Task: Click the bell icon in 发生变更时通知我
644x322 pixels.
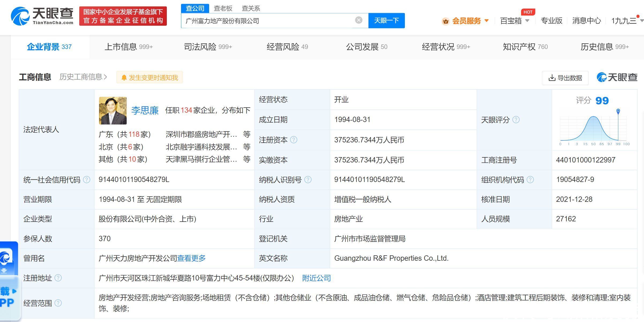Action: (124, 78)
